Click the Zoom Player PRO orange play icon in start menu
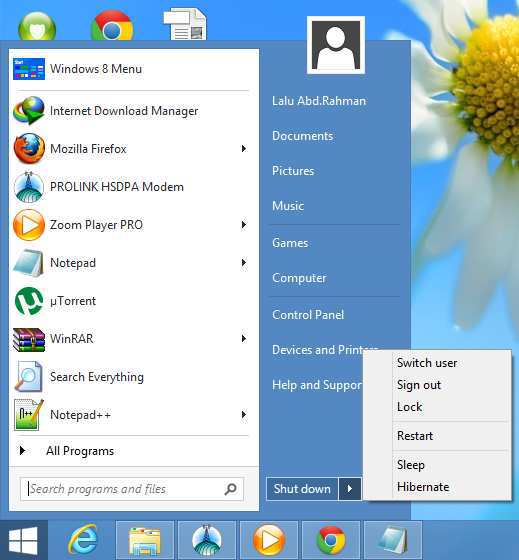Viewport: 519px width, 560px height. coord(29,225)
